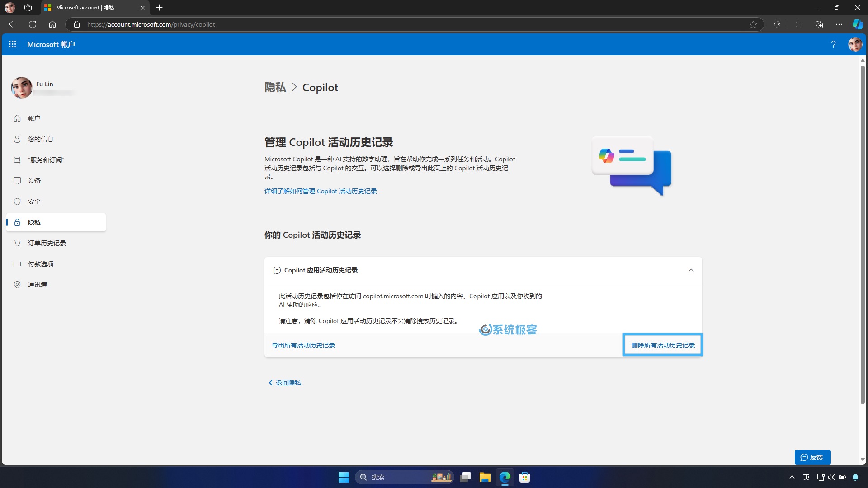868x488 pixels.
Task: Open File Explorer from taskbar
Action: (x=485, y=477)
